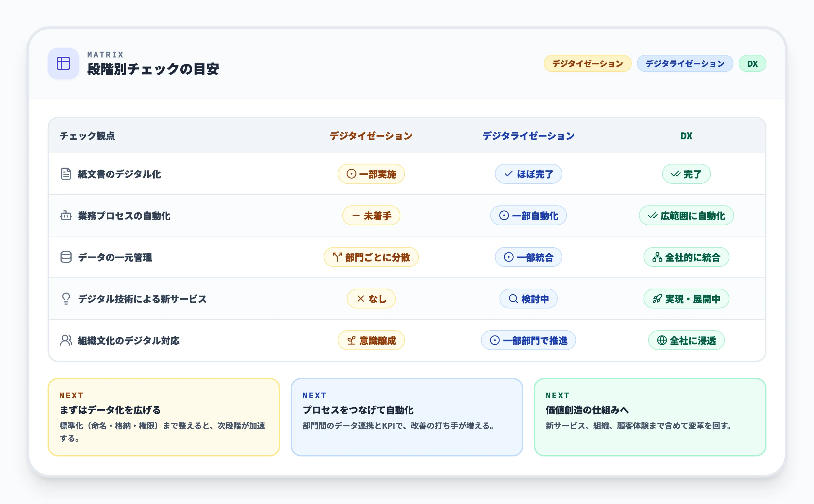
Task: Switch to the DX tag in header
Action: click(x=752, y=63)
